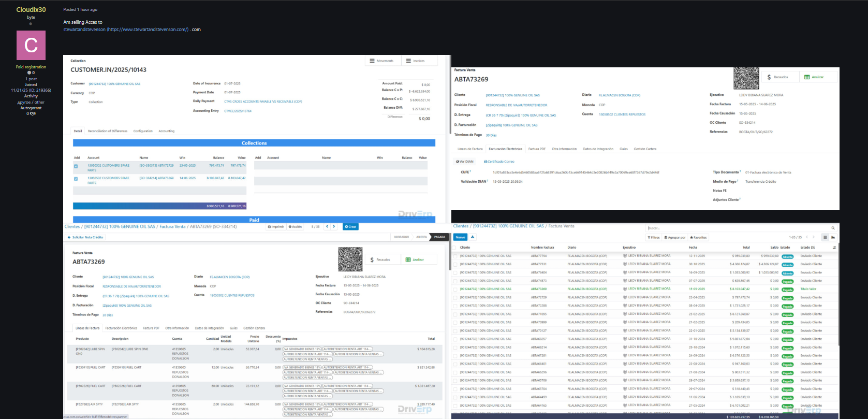Image resolution: width=868 pixels, height=419 pixels.
Task: Click the Imprimir printer button
Action: [276, 227]
